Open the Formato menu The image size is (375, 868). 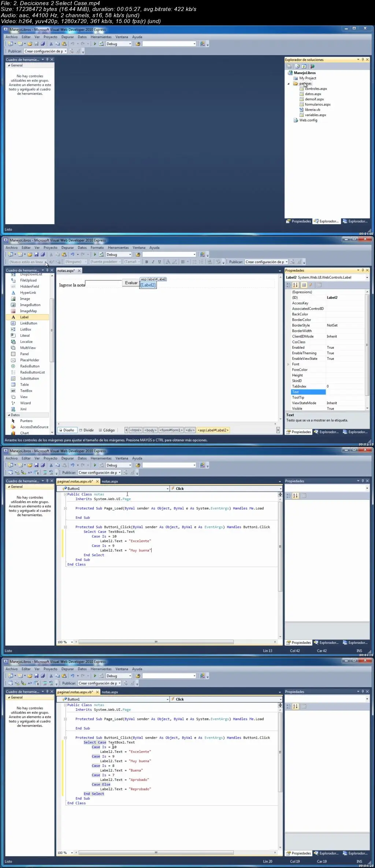(x=97, y=248)
